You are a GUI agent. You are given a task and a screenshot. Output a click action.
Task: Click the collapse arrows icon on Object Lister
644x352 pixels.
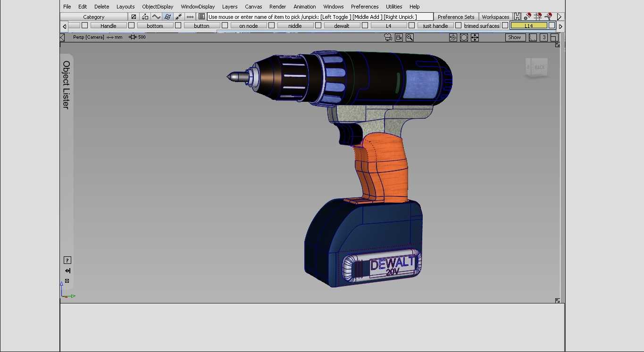pos(67,270)
